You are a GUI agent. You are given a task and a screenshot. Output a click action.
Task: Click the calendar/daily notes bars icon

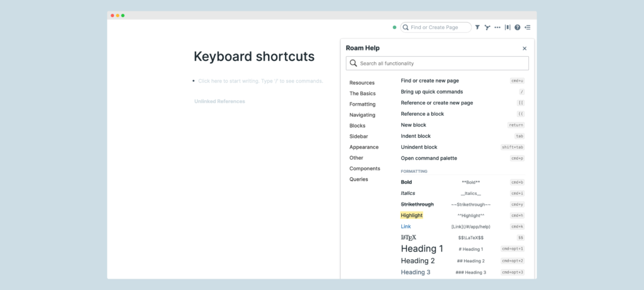508,28
